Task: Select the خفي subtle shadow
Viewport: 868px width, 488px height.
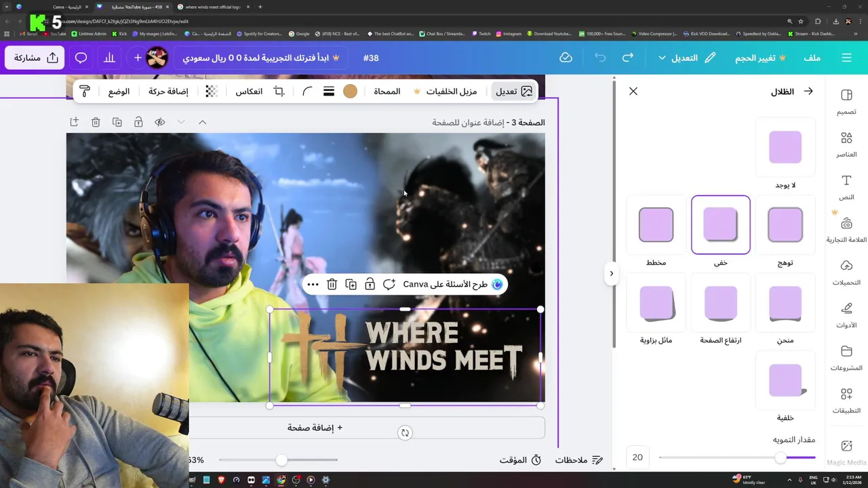Action: (x=721, y=225)
